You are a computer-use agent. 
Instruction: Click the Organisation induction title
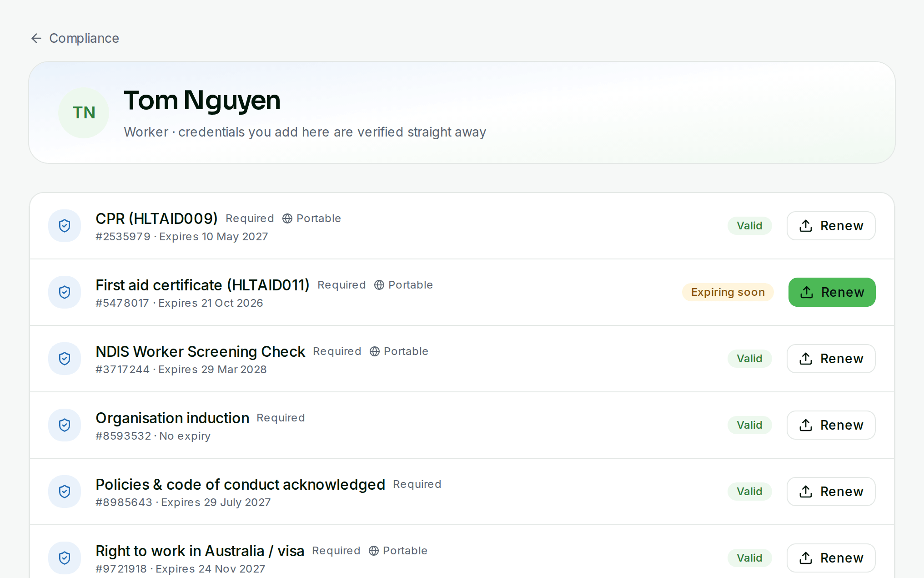pos(172,418)
